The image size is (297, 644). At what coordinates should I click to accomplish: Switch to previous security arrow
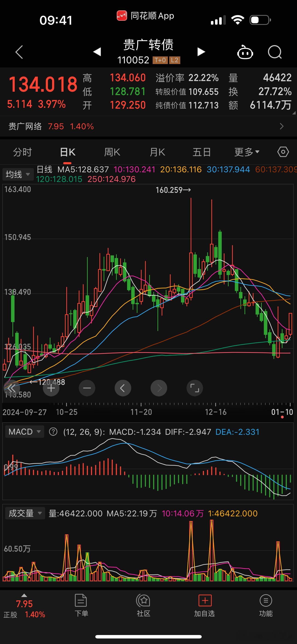coord(97,52)
